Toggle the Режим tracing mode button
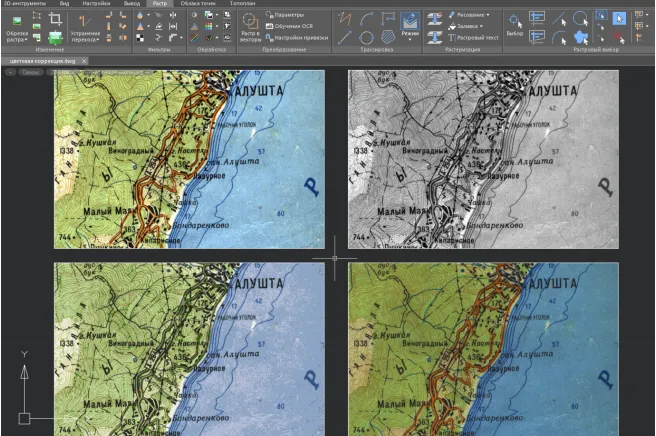Viewport: 656px width, 436px height. [410, 24]
